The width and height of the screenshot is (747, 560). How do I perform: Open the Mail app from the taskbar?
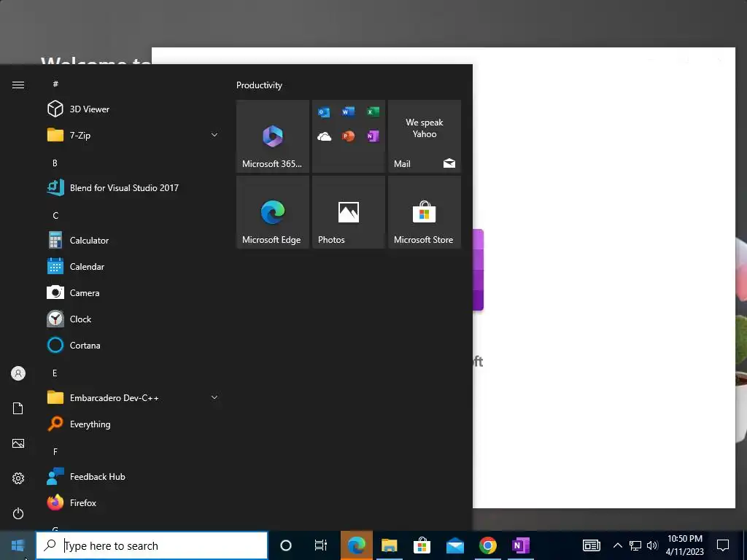[x=455, y=545]
